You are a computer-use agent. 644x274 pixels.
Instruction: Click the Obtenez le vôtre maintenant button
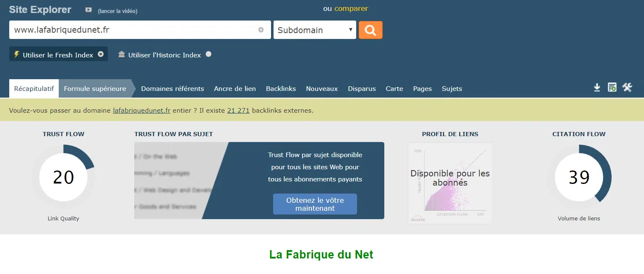tap(315, 204)
